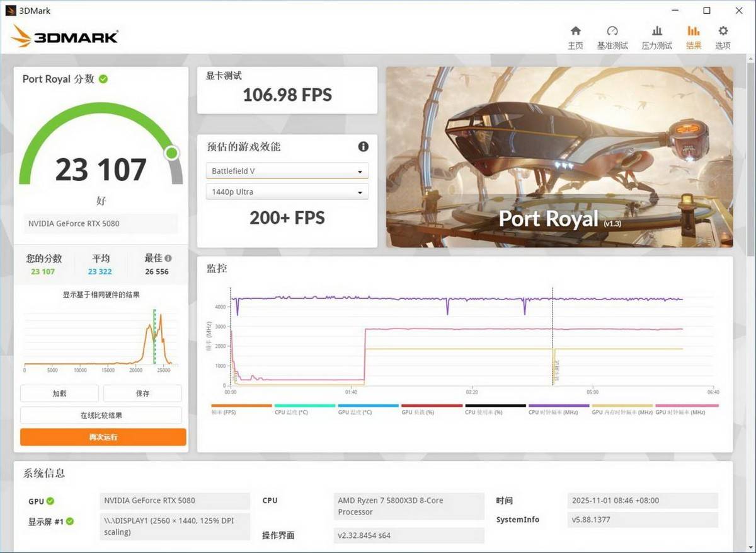Viewport: 756px width, 553px height.
Task: Open the 1440p Ultra preset dropdown
Action: [x=287, y=191]
